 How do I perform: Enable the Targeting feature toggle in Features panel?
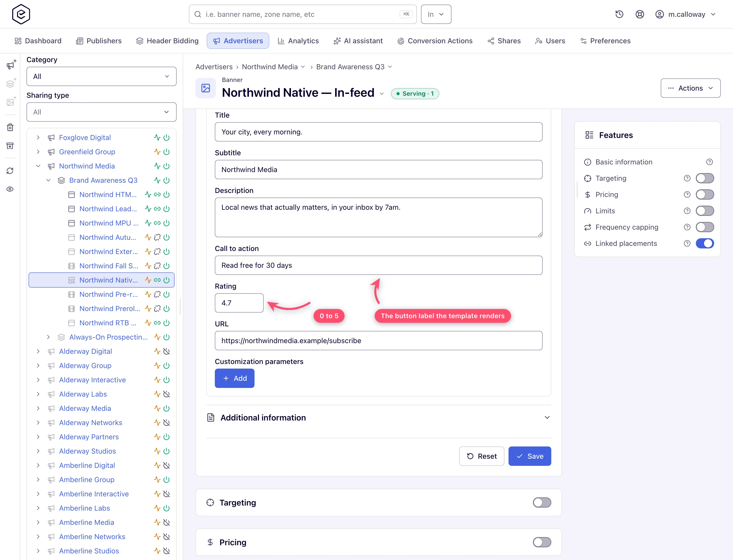click(705, 178)
